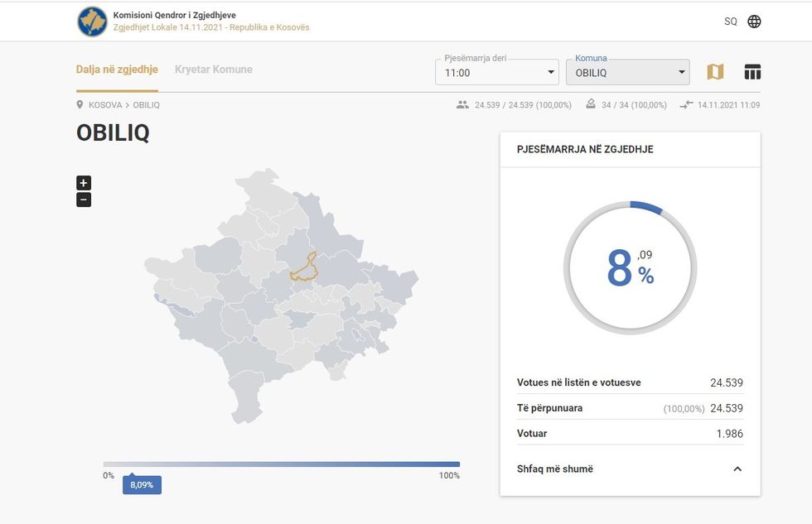Click the SQ language label
Screen dimensions: 812x524
[730, 22]
